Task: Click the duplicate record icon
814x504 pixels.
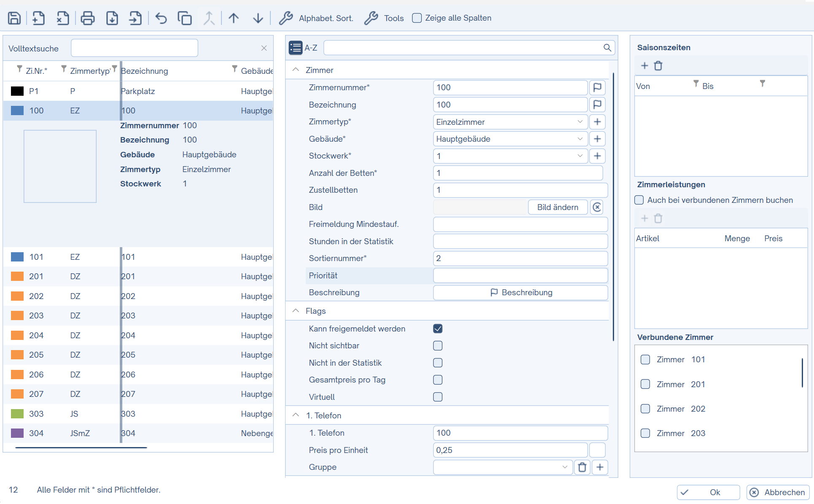Action: pyautogui.click(x=184, y=18)
